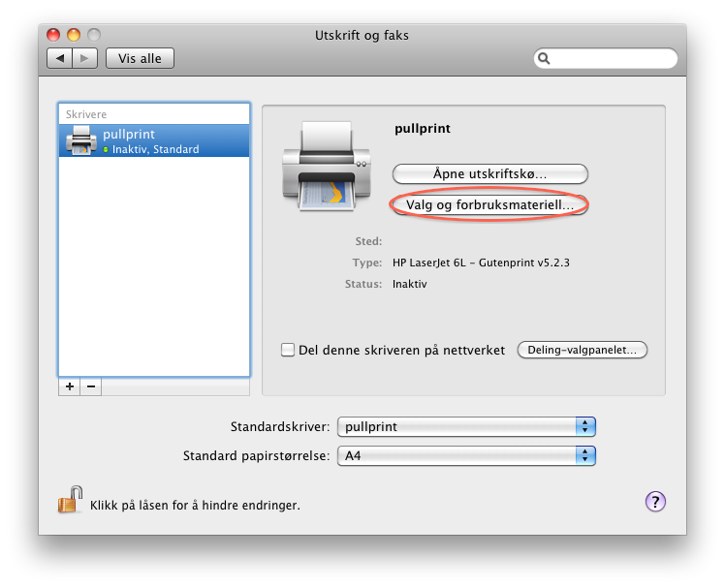Click into the search field
The height and width of the screenshot is (588, 725).
[x=613, y=59]
